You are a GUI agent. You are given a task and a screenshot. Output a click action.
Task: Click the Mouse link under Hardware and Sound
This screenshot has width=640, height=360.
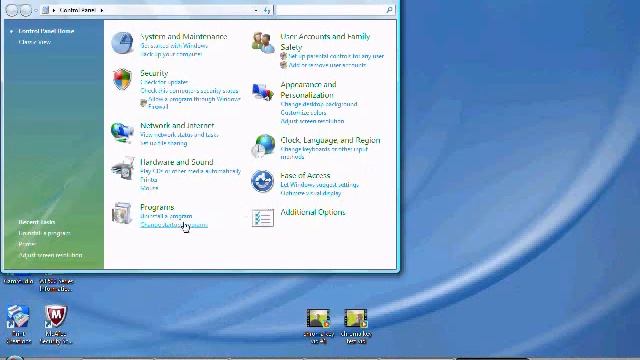149,188
